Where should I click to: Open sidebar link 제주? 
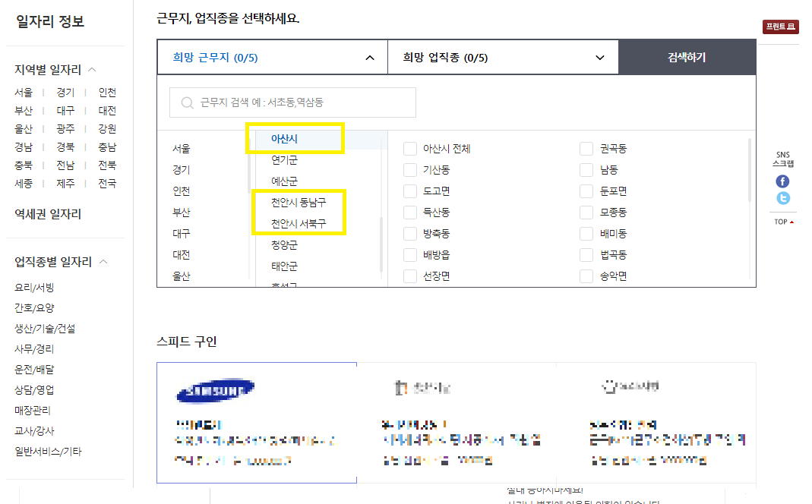(65, 184)
